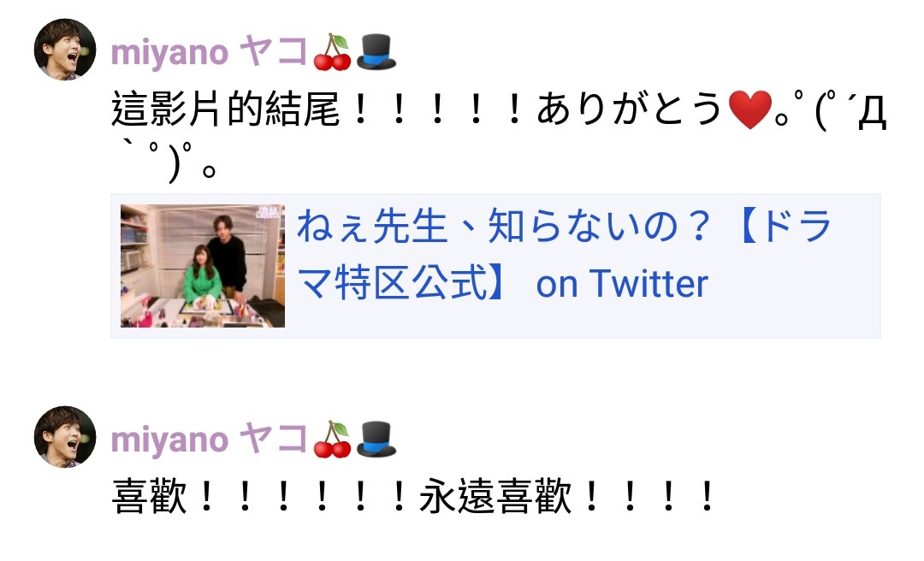Open the avatar on the second message
The height and width of the screenshot is (561, 924).
tap(65, 437)
